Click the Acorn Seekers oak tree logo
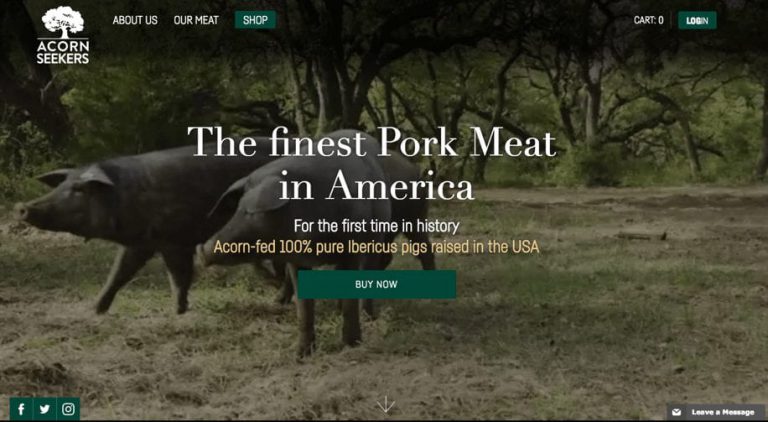Screen dimensions: 768x422 click(x=63, y=22)
